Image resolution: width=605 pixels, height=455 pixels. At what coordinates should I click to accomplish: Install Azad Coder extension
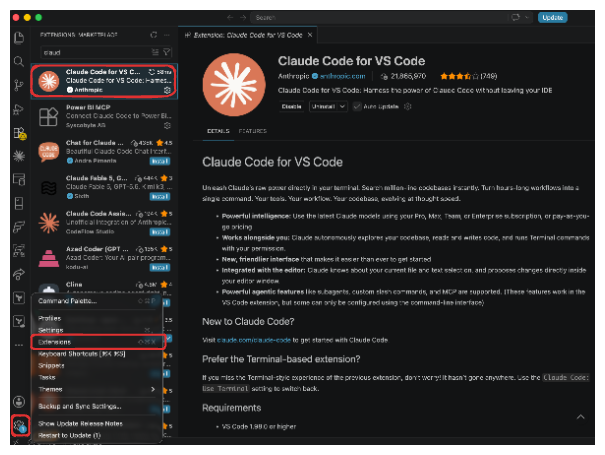point(160,267)
